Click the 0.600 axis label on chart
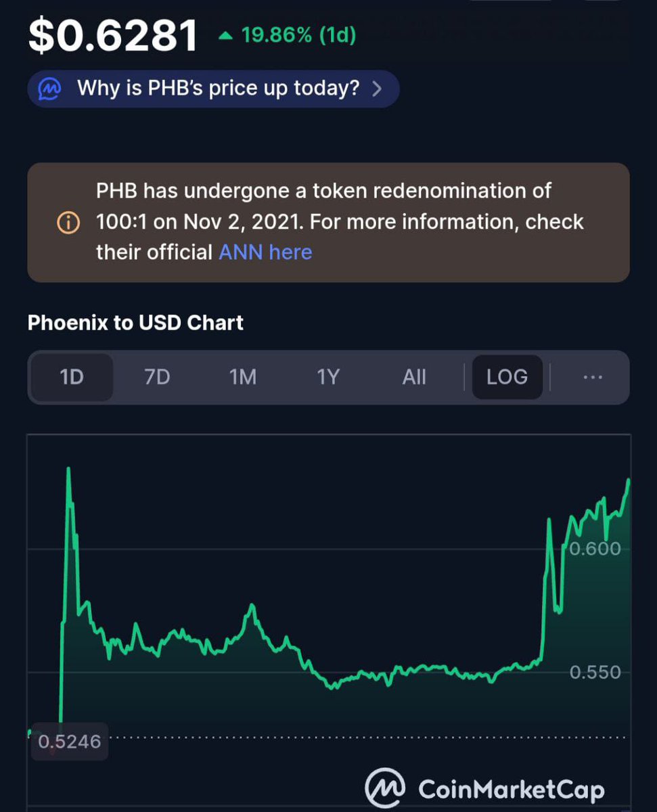Image resolution: width=657 pixels, height=812 pixels. 595,548
